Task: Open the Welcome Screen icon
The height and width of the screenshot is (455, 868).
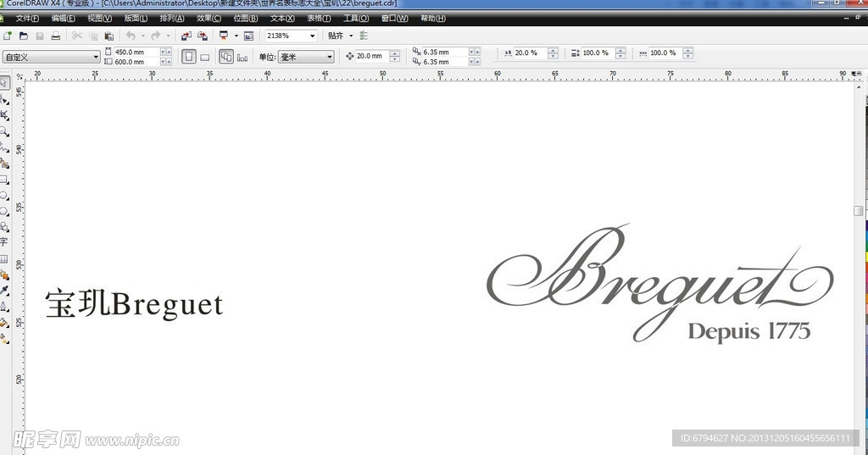Action: (248, 36)
